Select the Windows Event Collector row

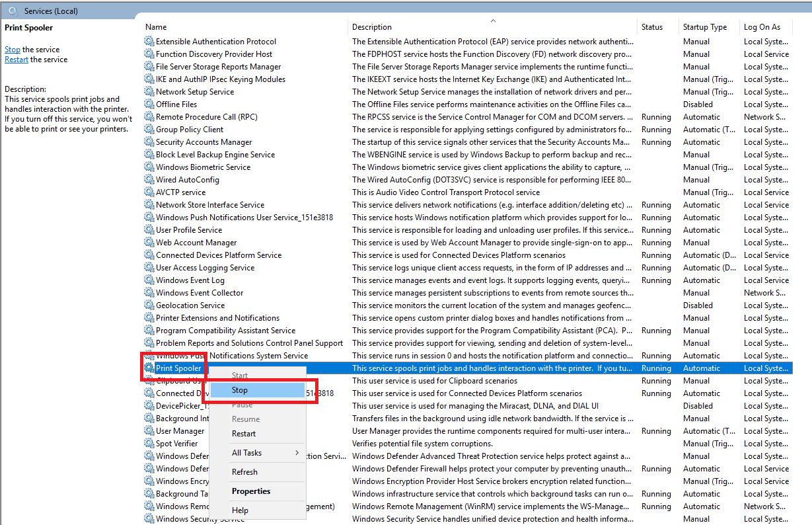(198, 292)
